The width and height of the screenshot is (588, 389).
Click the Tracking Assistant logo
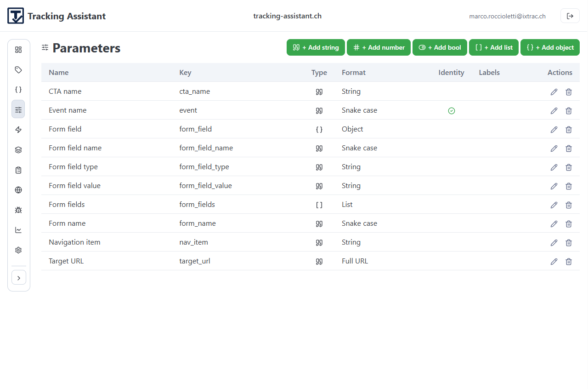(16, 16)
